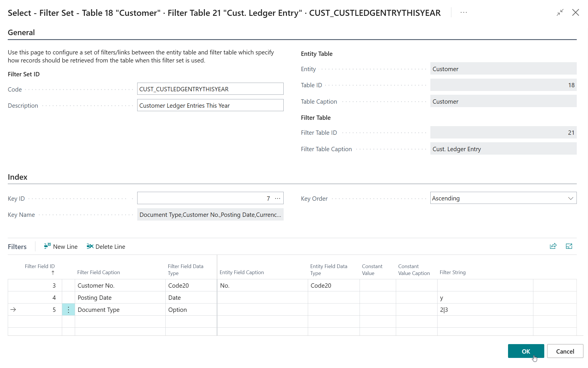Select the Customer No. row caption cell

119,286
